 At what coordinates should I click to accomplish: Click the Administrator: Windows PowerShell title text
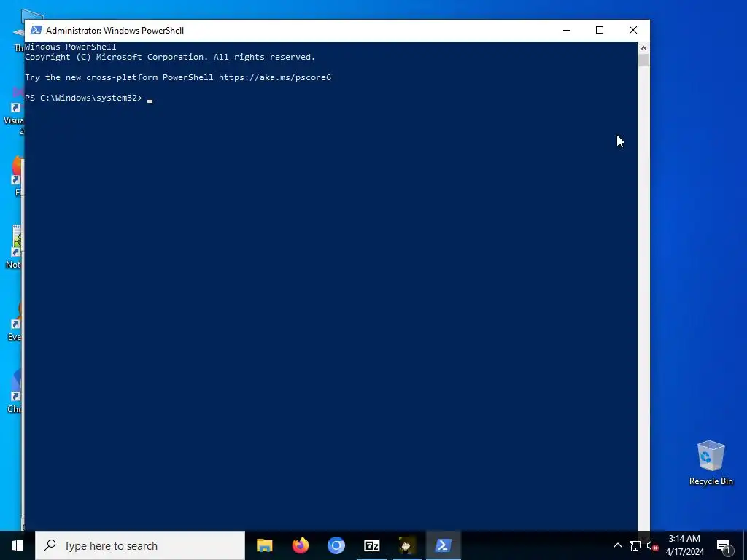[115, 30]
